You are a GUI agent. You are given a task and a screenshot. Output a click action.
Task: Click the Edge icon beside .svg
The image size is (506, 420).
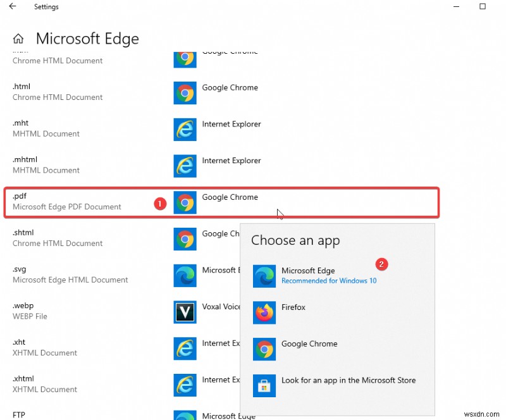pyautogui.click(x=185, y=276)
